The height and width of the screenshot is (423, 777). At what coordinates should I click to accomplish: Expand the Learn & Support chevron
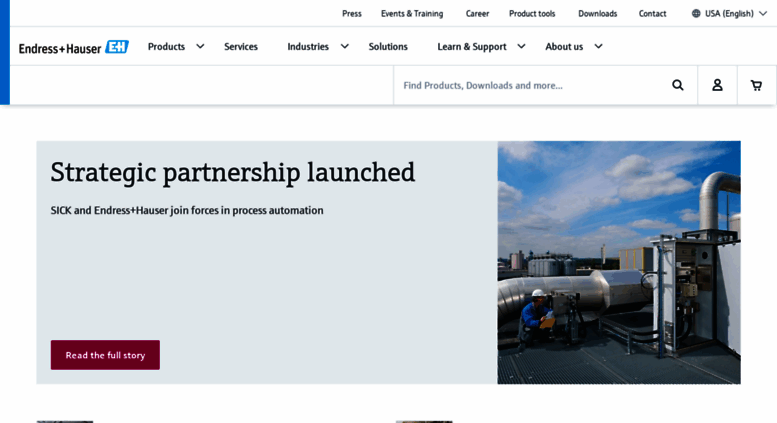tap(521, 47)
